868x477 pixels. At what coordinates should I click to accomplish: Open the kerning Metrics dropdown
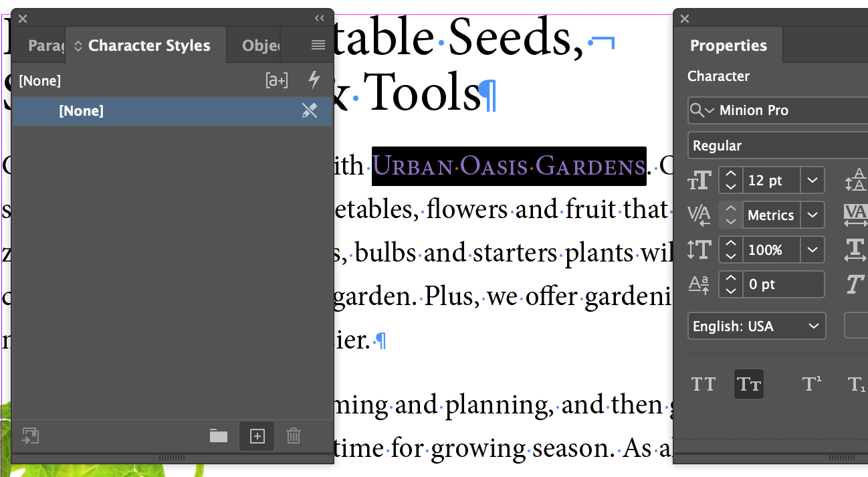click(x=812, y=215)
